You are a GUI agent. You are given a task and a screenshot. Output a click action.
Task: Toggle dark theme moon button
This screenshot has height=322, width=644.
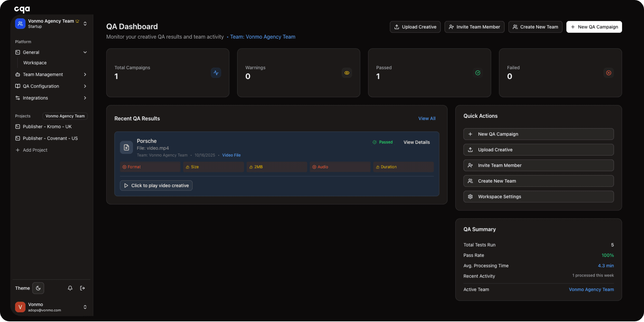click(x=38, y=288)
